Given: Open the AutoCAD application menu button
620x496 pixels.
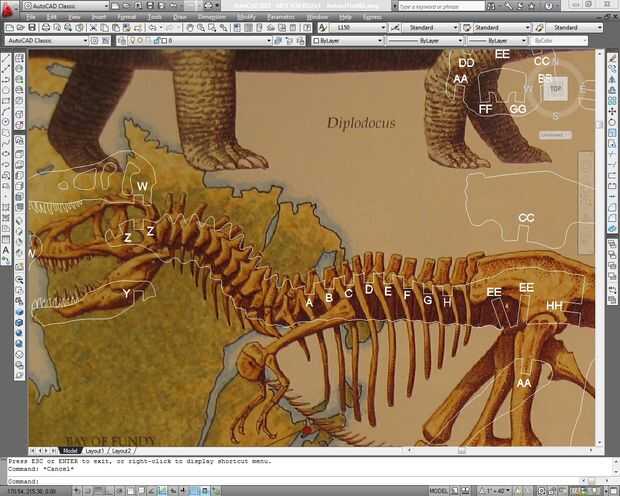Looking at the screenshot, I should tap(8, 9).
